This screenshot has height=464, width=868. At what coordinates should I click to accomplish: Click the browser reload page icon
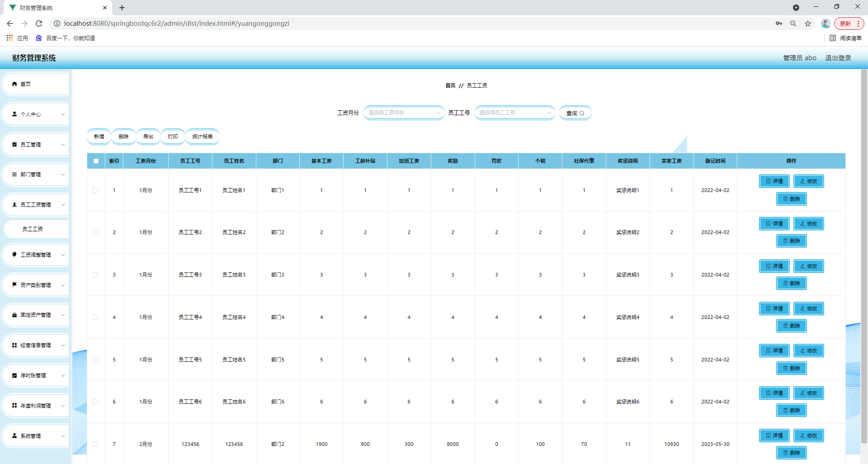tap(39, 23)
